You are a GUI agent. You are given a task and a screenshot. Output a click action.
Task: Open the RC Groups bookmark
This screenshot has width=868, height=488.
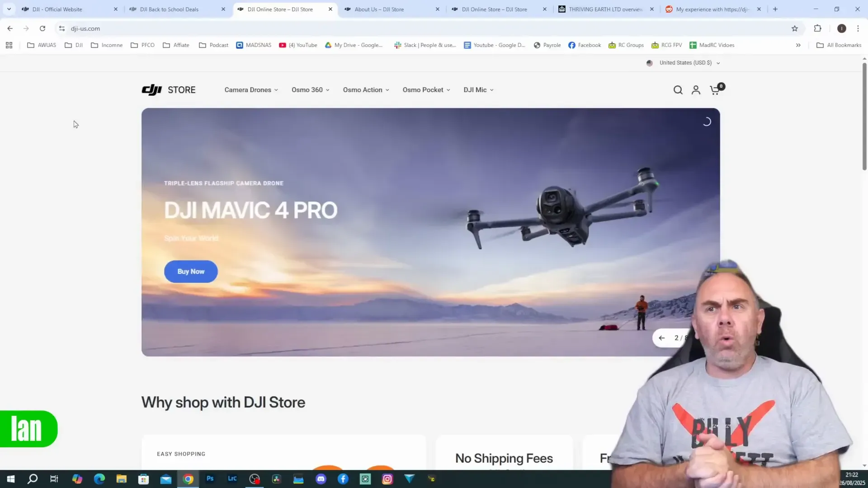point(626,45)
